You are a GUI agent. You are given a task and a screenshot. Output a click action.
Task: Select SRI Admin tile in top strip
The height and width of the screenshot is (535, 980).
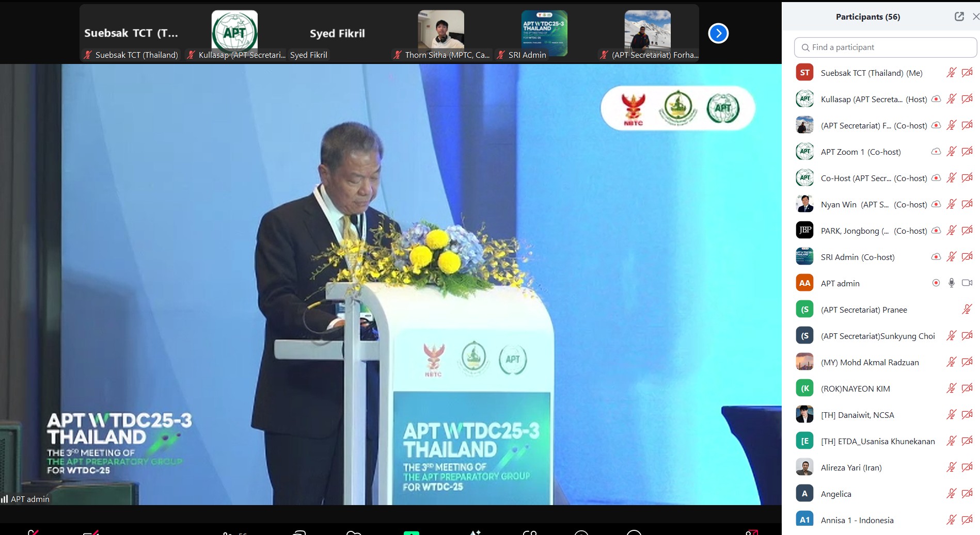(544, 33)
